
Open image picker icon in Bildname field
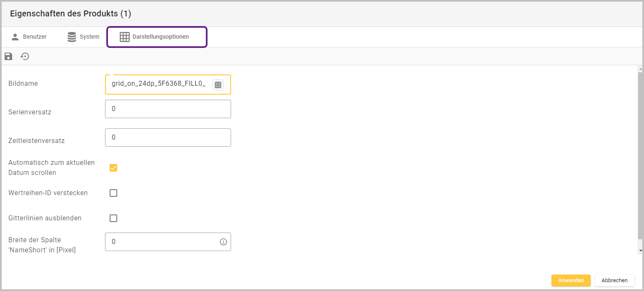pos(218,85)
